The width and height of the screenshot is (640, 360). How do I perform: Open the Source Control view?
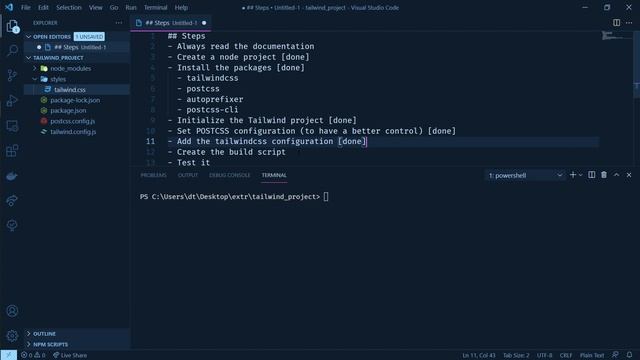pyautogui.click(x=12, y=75)
